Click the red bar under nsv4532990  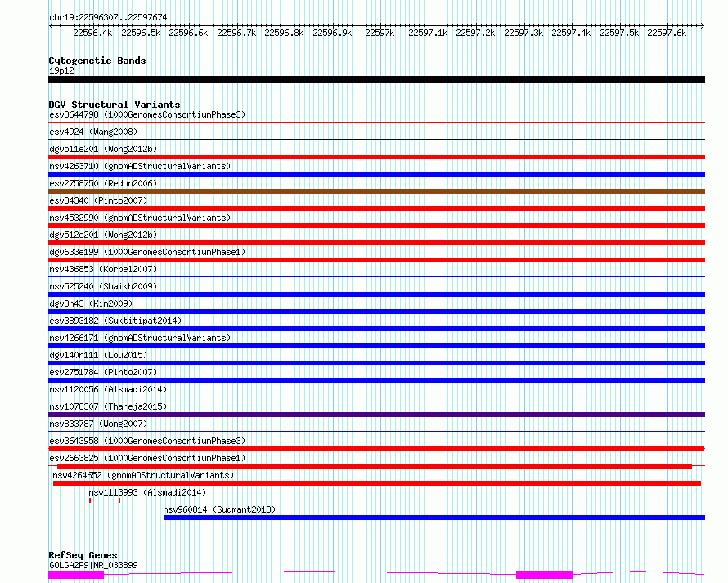376,226
